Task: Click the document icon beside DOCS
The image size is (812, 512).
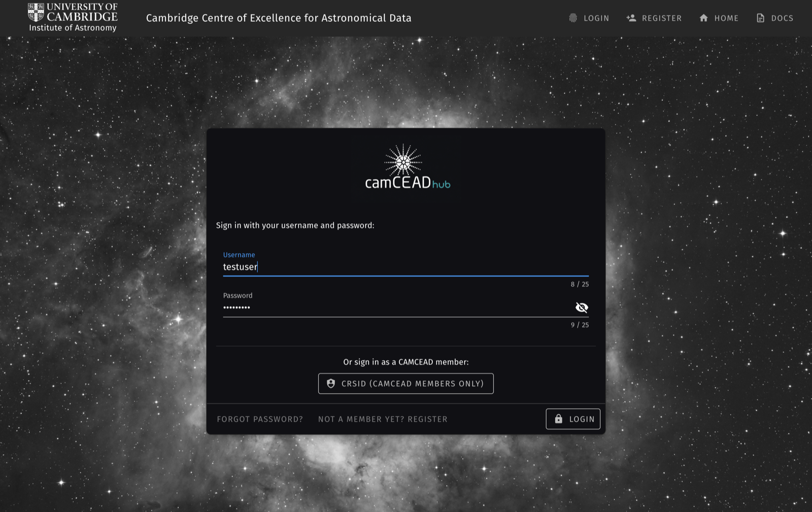Action: coord(760,18)
